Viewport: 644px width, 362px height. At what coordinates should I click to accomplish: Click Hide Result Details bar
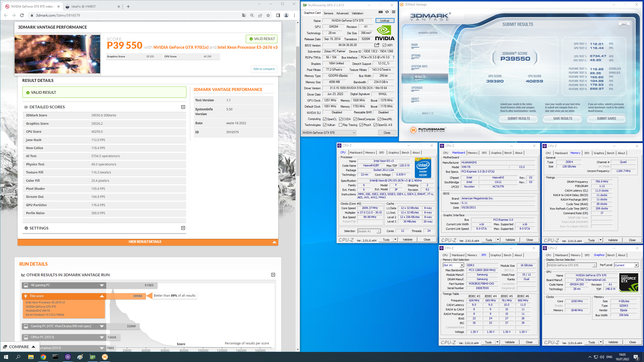point(148,242)
